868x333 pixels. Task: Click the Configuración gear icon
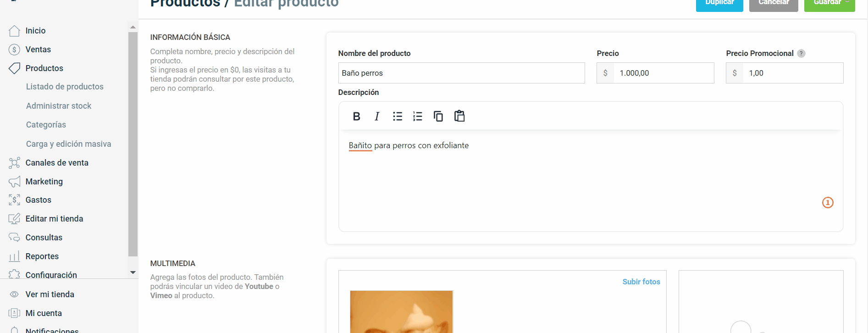tap(14, 274)
